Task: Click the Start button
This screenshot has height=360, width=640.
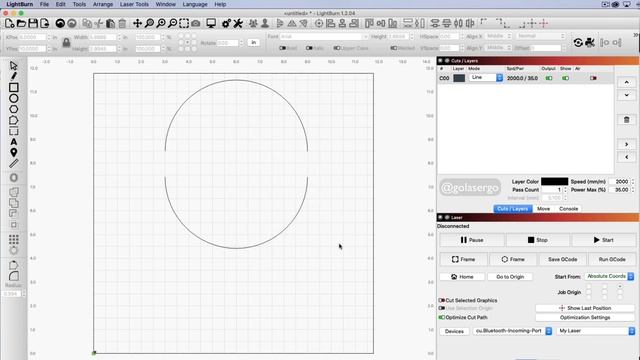Action: (x=603, y=240)
